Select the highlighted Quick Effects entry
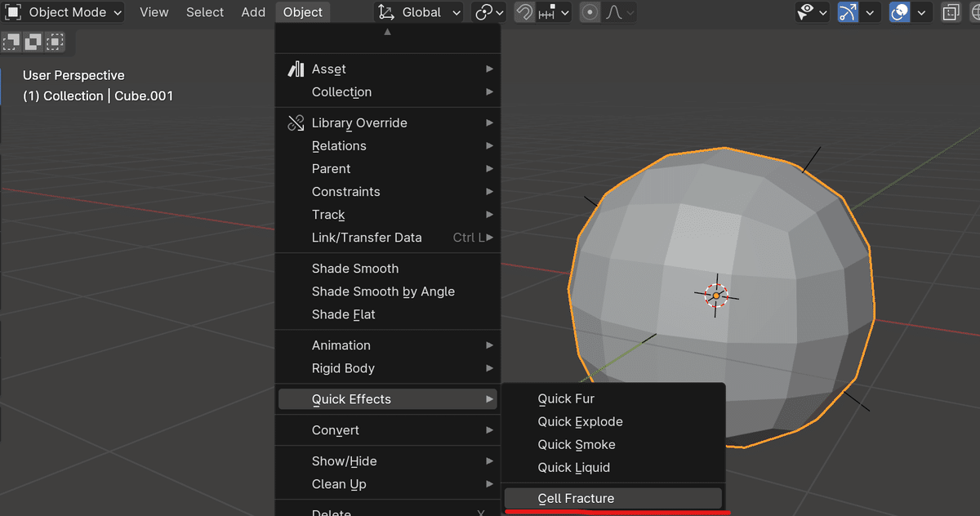The width and height of the screenshot is (980, 516). (x=388, y=399)
